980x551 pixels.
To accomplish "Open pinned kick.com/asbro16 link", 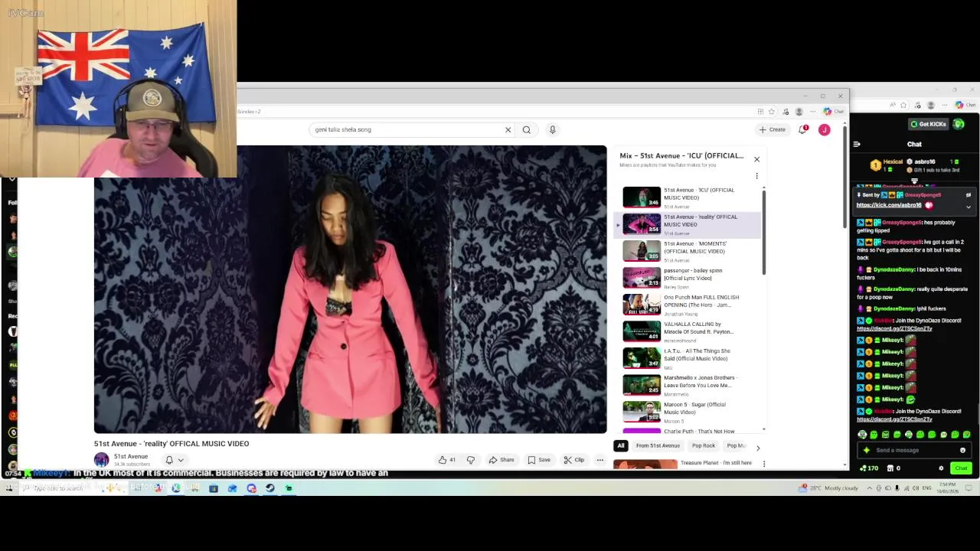I will coord(888,205).
